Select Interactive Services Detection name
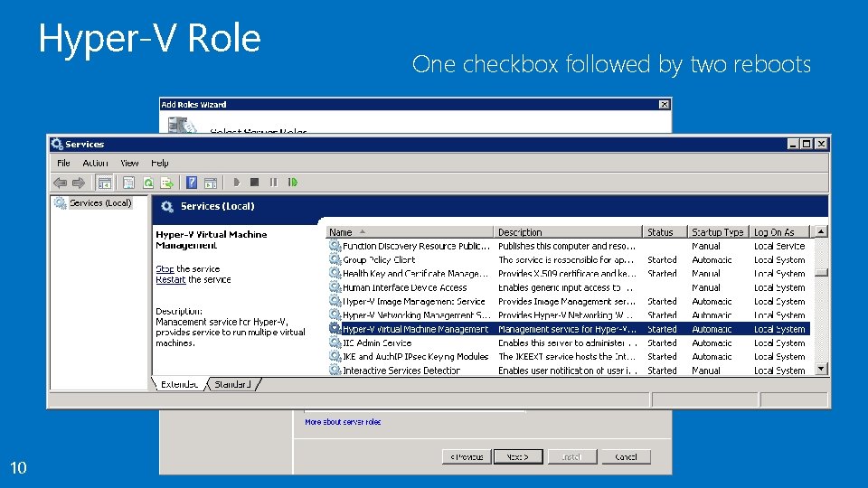Screen dimensions: 868x488 pos(401,371)
